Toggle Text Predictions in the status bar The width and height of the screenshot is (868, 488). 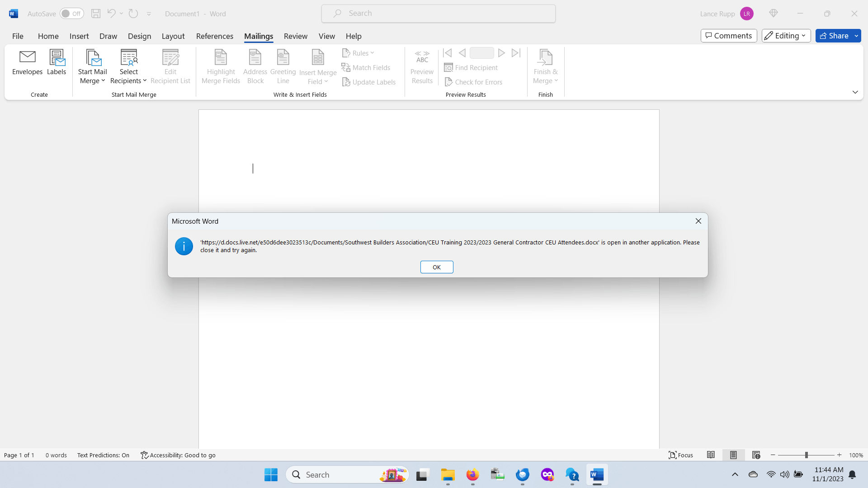point(103,455)
